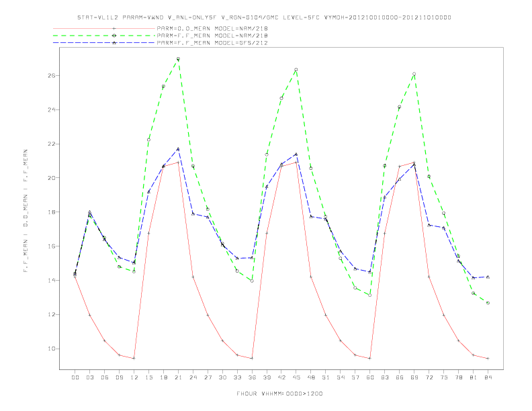532x411 pixels.
Task: Click green NAM circle marker at hour 84
Action: coord(488,303)
